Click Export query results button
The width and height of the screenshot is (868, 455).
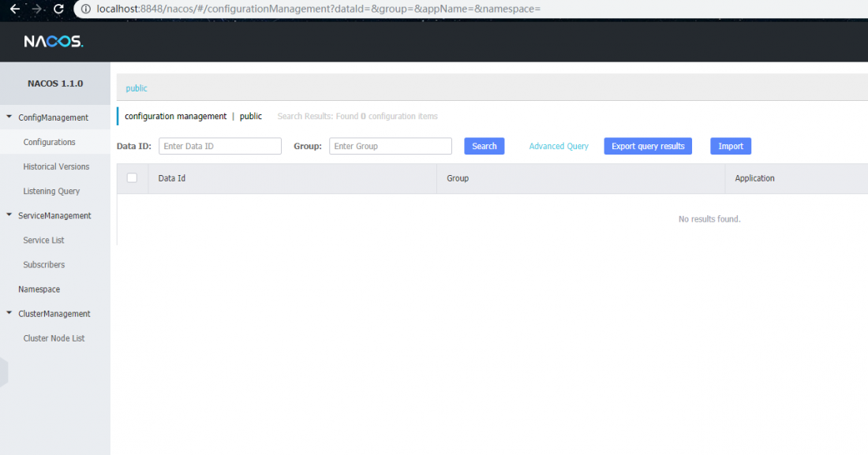pyautogui.click(x=648, y=146)
